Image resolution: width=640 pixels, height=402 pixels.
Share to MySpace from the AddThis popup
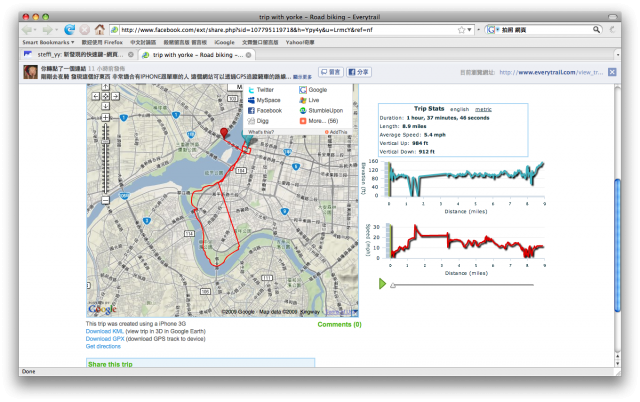pos(264,100)
